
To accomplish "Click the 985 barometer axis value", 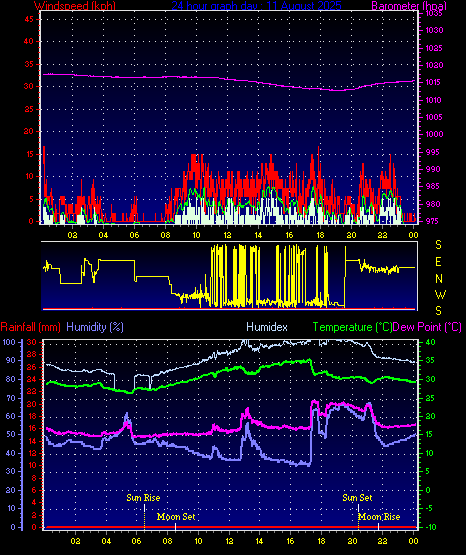I will pos(433,186).
